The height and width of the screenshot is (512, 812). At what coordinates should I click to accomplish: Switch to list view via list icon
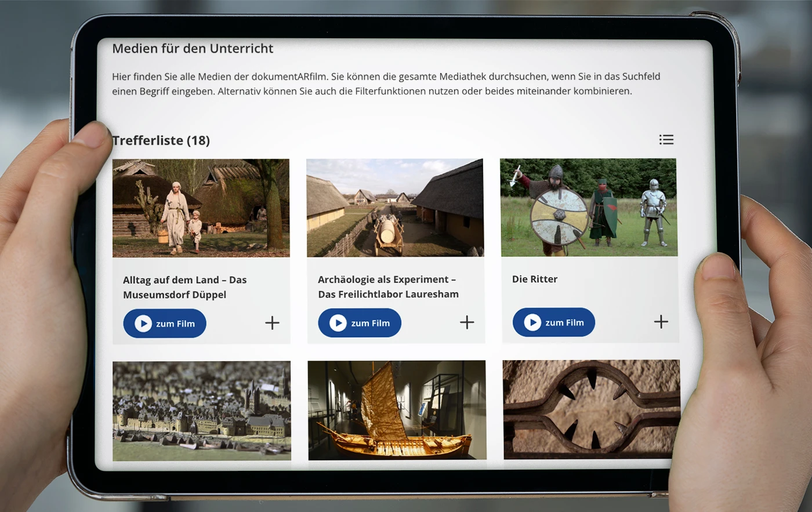(x=666, y=139)
